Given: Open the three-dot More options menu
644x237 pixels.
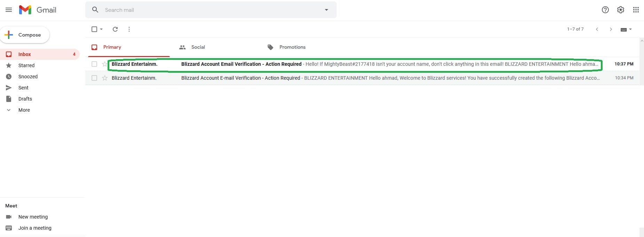Looking at the screenshot, I should coord(129,29).
